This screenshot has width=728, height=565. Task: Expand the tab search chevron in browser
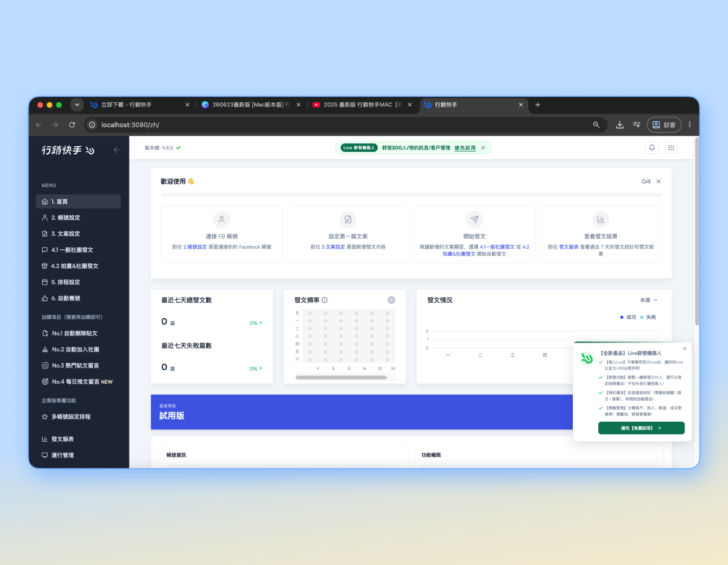77,105
